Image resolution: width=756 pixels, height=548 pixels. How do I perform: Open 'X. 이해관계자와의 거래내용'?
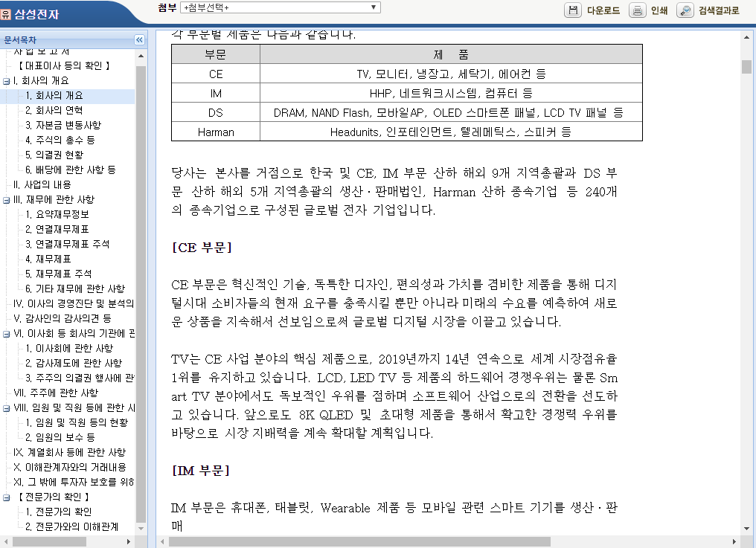pyautogui.click(x=71, y=468)
